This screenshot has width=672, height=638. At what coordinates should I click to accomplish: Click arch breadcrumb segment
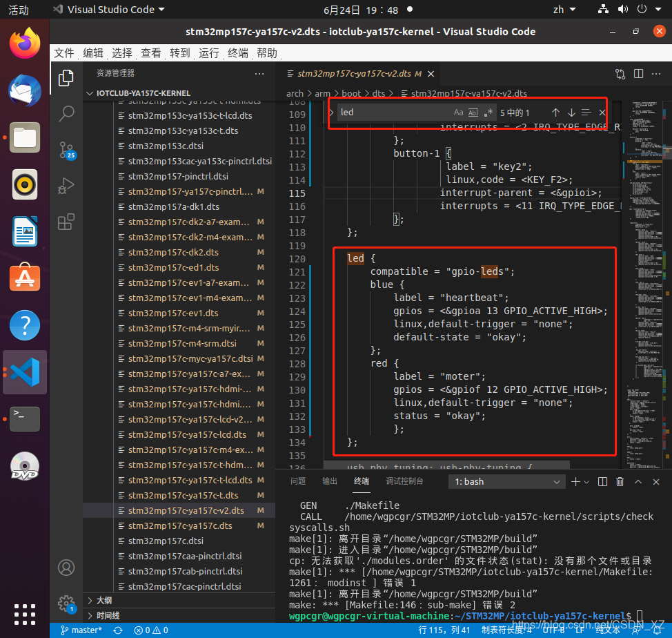click(x=295, y=93)
